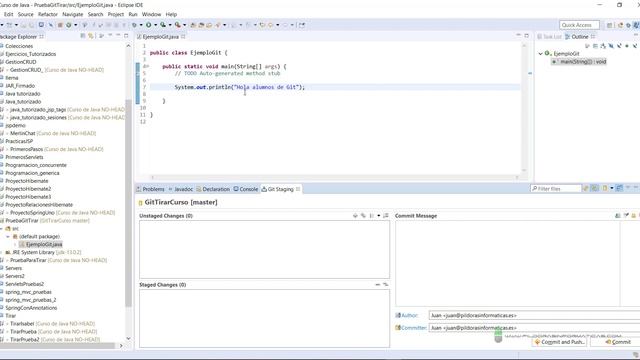The width and height of the screenshot is (640, 360).
Task: Switch to the Problems tab
Action: (150, 189)
